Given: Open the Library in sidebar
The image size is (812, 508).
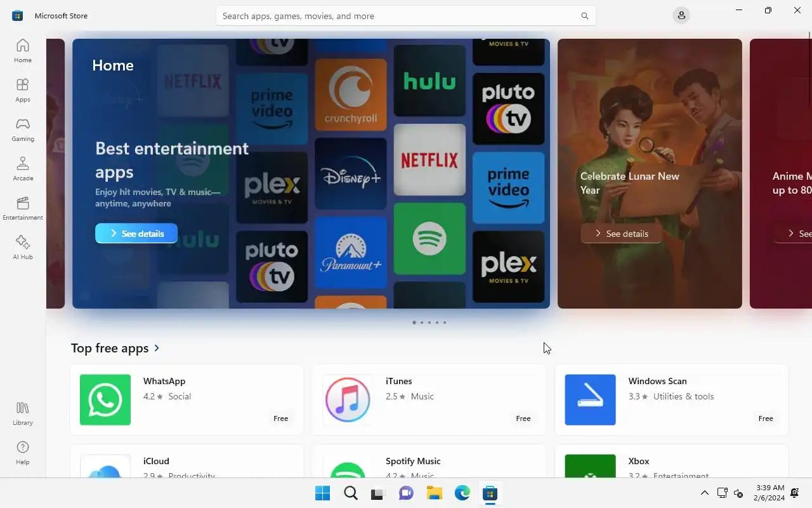Looking at the screenshot, I should 23,413.
